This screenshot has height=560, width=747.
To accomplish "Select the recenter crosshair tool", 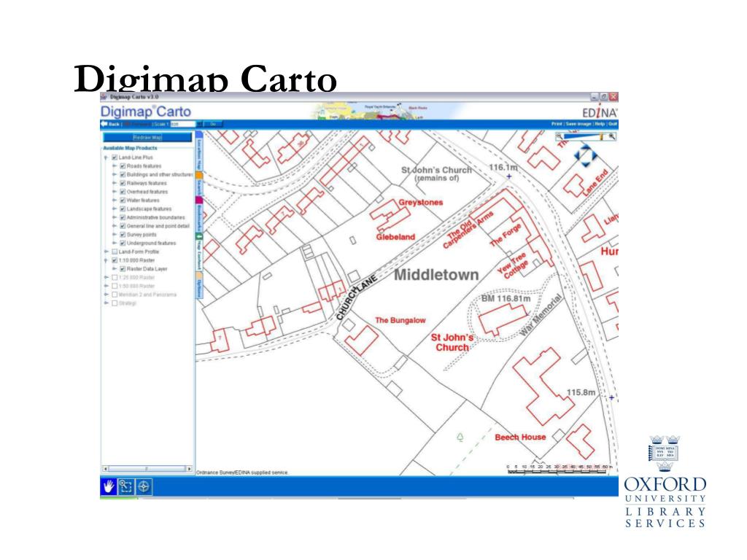I will [144, 486].
